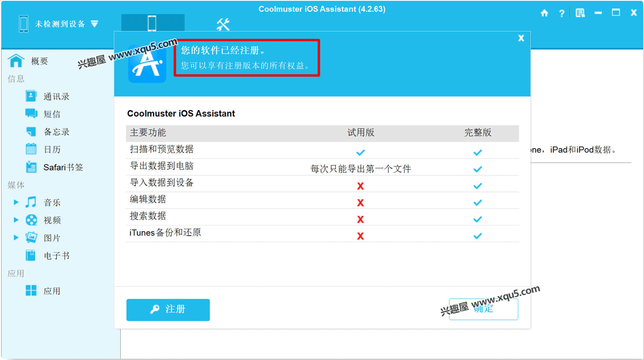Click the 确定 confirm button
This screenshot has width=644, height=360.
(x=484, y=310)
